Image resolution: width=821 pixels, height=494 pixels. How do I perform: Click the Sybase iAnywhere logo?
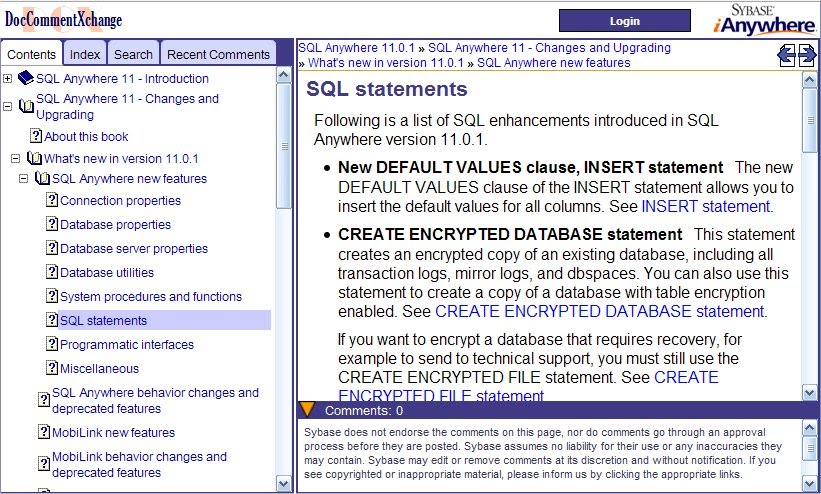tap(763, 20)
